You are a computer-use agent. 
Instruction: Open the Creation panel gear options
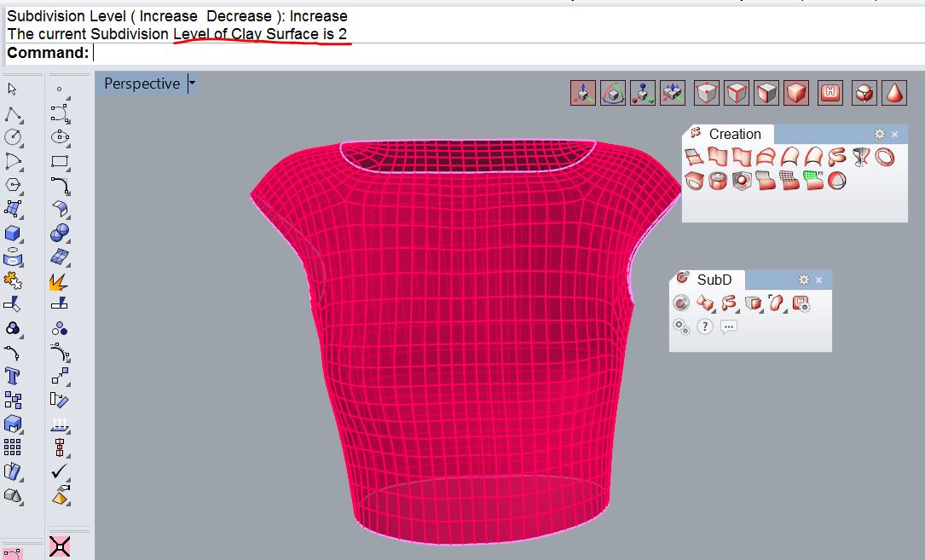pyautogui.click(x=880, y=134)
